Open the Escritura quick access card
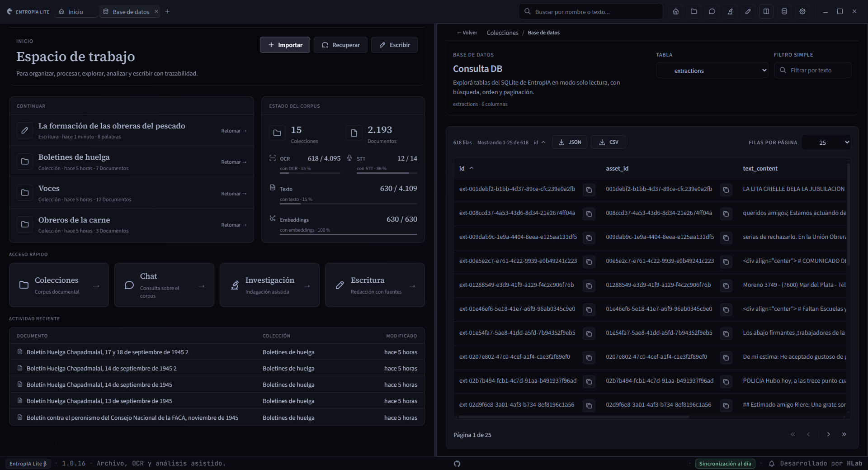868x470 pixels. coord(375,285)
